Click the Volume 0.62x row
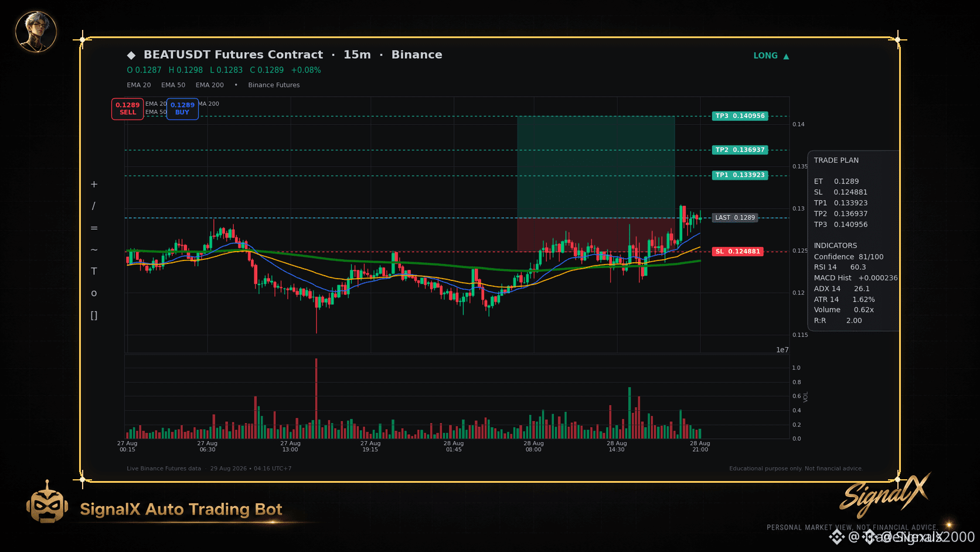 pyautogui.click(x=844, y=310)
